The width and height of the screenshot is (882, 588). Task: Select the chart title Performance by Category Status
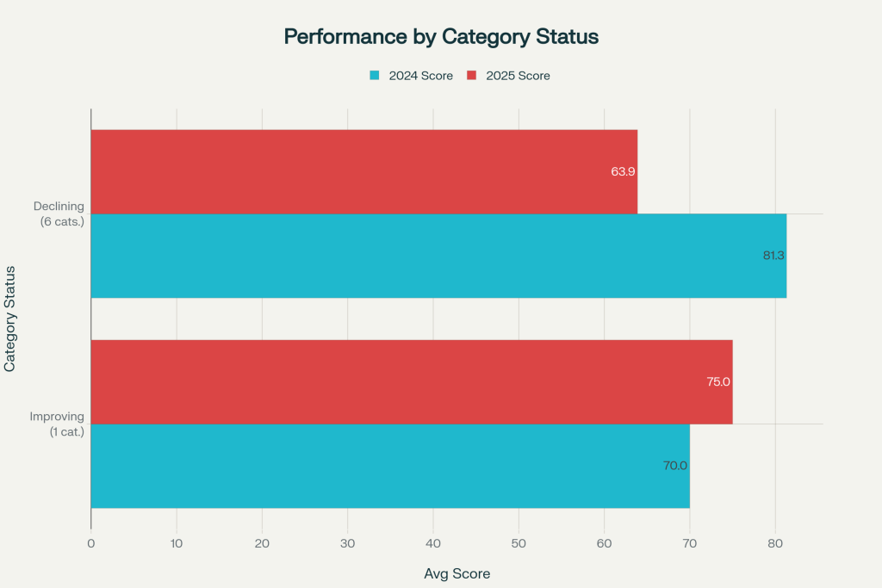click(x=441, y=37)
